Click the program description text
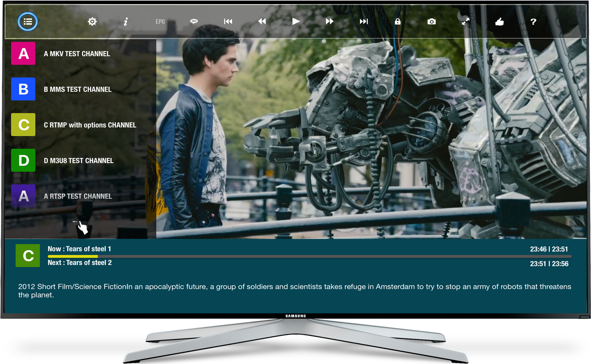This screenshot has width=591, height=364. coord(295,291)
